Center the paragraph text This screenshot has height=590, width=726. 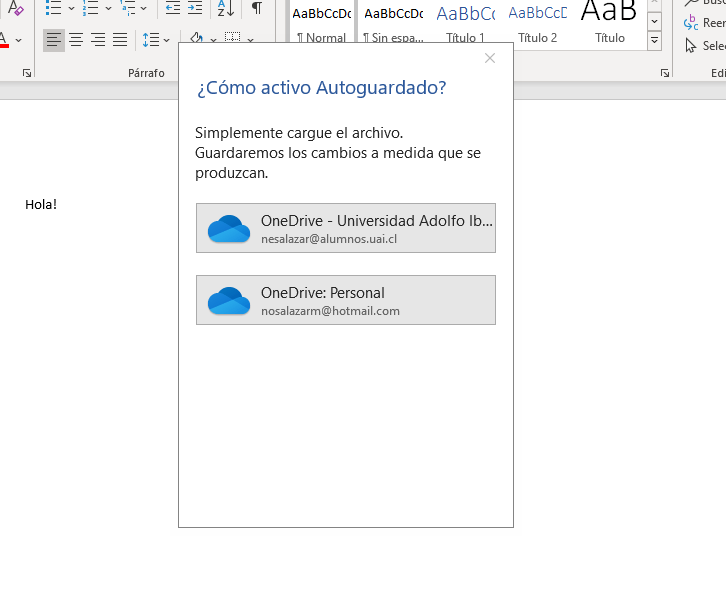[x=76, y=40]
